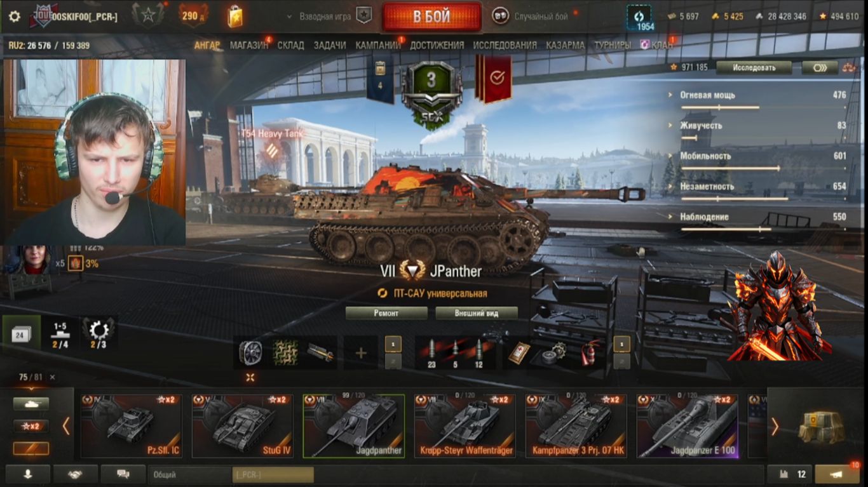This screenshot has width=868, height=487.
Task: Clear the 75/81 tank filter
Action: click(x=53, y=377)
